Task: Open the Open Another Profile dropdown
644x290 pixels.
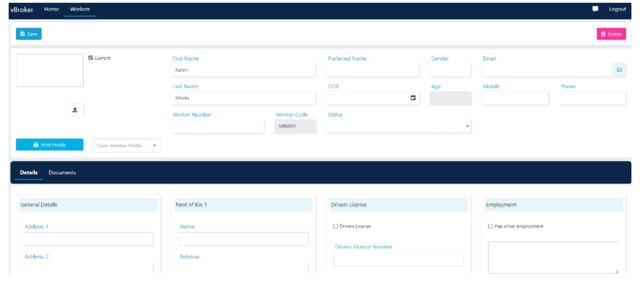Action: [127, 146]
